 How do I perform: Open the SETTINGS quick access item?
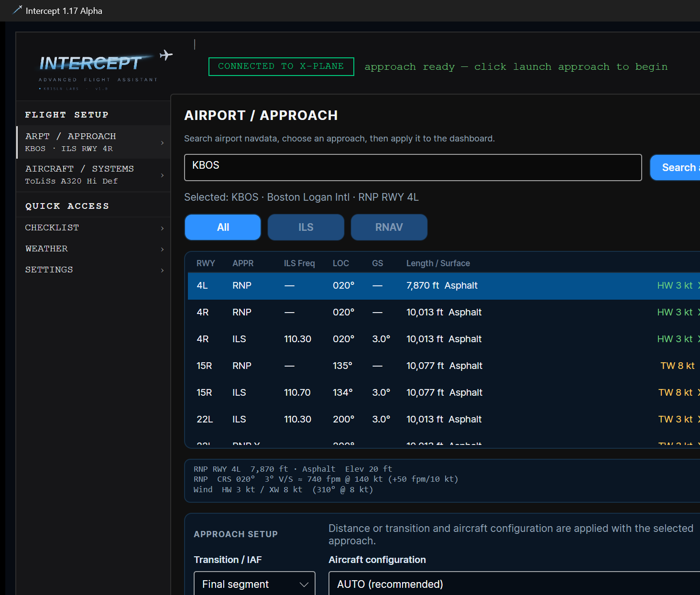(93, 270)
